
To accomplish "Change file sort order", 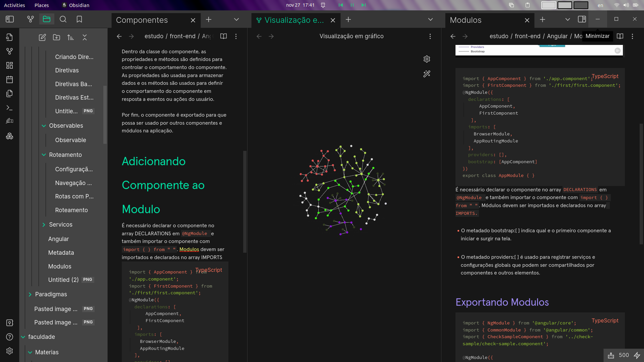I will coord(70,38).
